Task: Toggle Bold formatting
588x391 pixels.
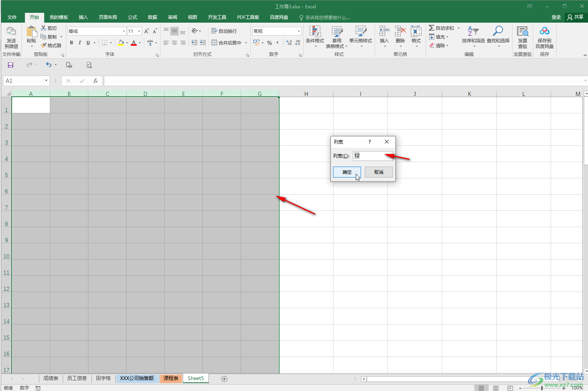Action: (71, 43)
